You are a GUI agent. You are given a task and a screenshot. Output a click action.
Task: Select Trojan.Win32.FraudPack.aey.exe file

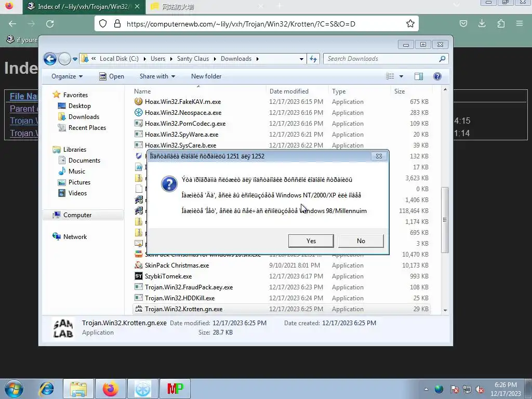click(x=282, y=287)
